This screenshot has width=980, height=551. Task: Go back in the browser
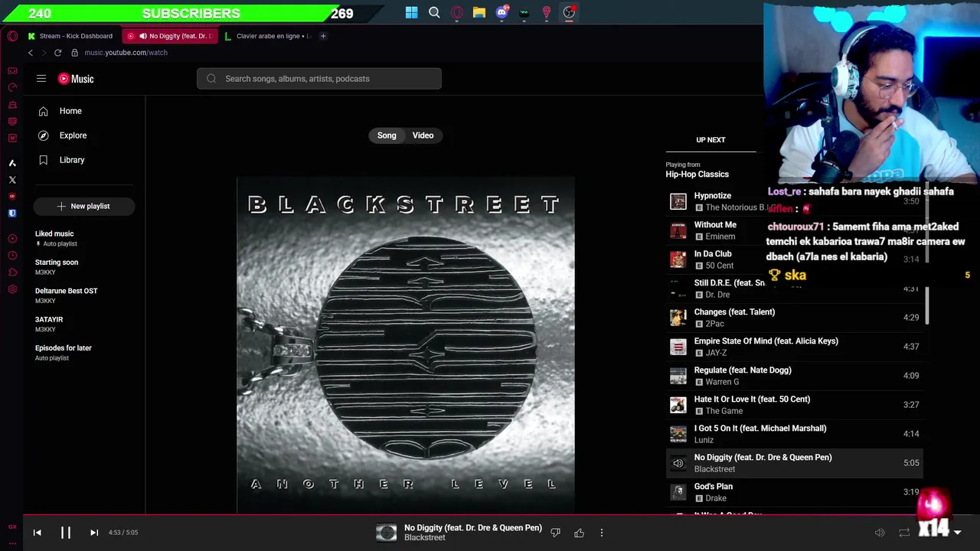pyautogui.click(x=31, y=53)
